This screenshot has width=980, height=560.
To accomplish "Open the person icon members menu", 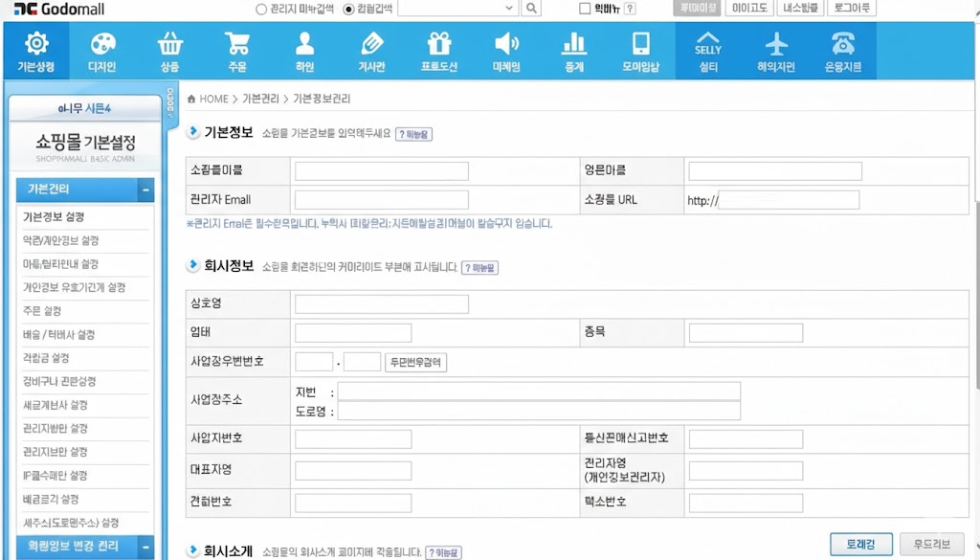I will coord(304,52).
